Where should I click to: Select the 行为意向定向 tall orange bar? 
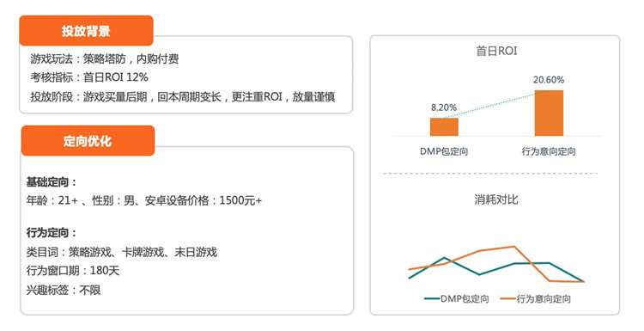coord(549,113)
